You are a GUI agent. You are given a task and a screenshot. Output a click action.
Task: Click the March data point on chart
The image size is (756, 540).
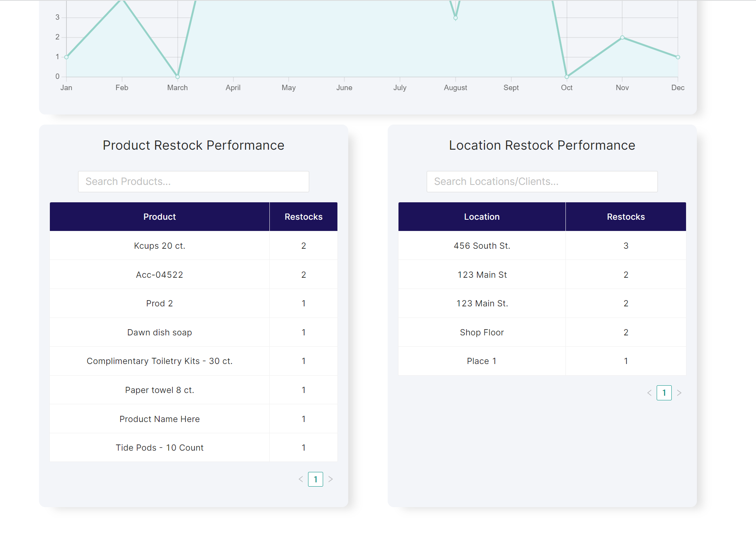[178, 77]
